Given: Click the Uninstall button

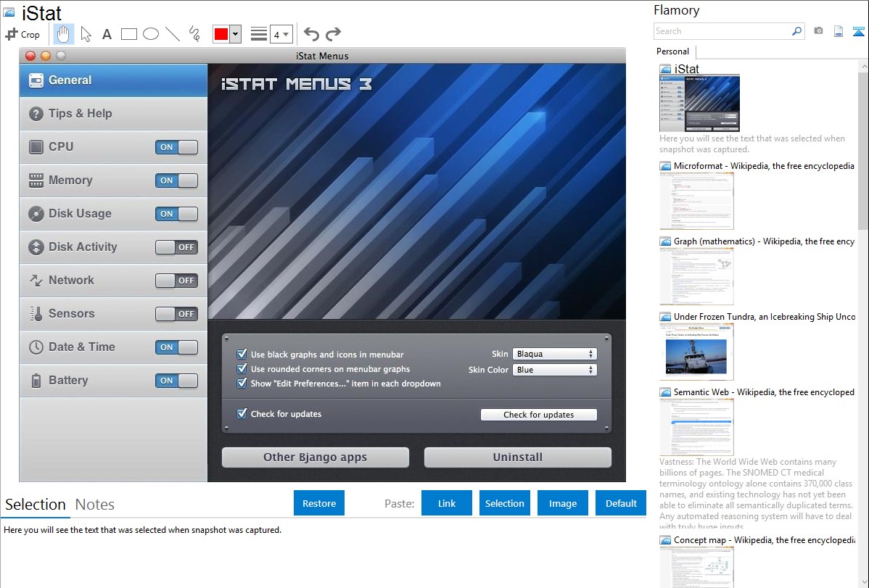Looking at the screenshot, I should pyautogui.click(x=518, y=457).
